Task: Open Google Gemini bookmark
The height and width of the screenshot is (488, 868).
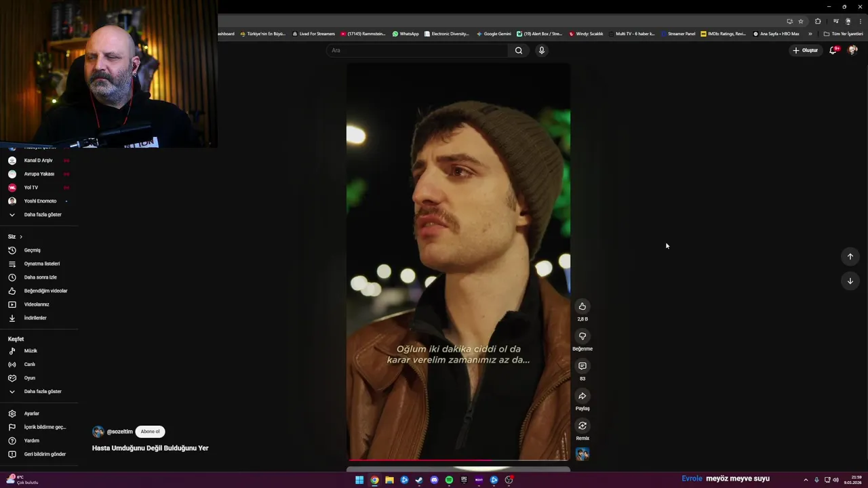Action: 494,34
